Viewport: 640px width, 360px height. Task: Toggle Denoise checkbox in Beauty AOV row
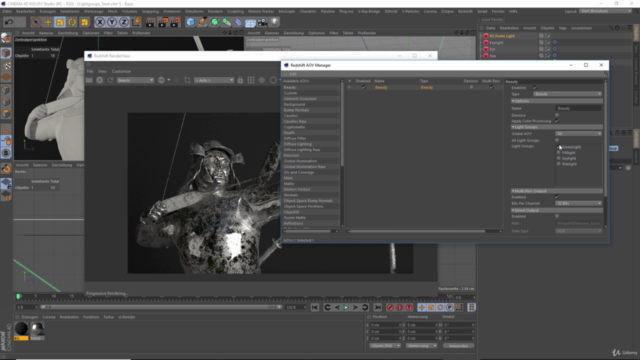(x=471, y=87)
